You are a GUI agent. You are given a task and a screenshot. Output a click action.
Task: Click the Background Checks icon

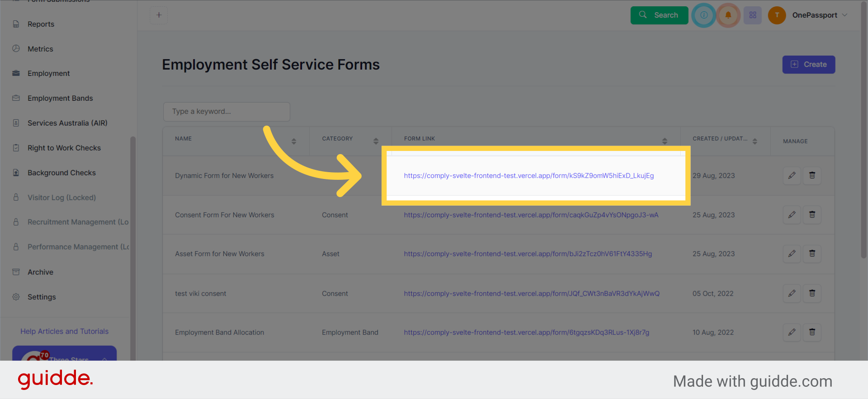[16, 173]
